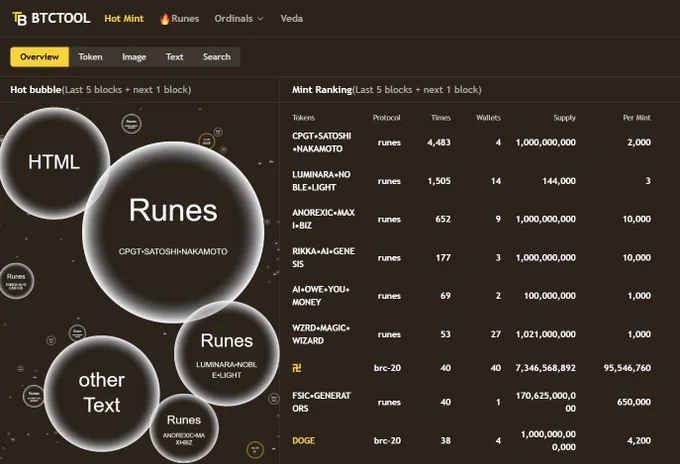
Task: Open LUMINARA•NOBLE•LIGHT token in ranking
Action: tap(321, 181)
